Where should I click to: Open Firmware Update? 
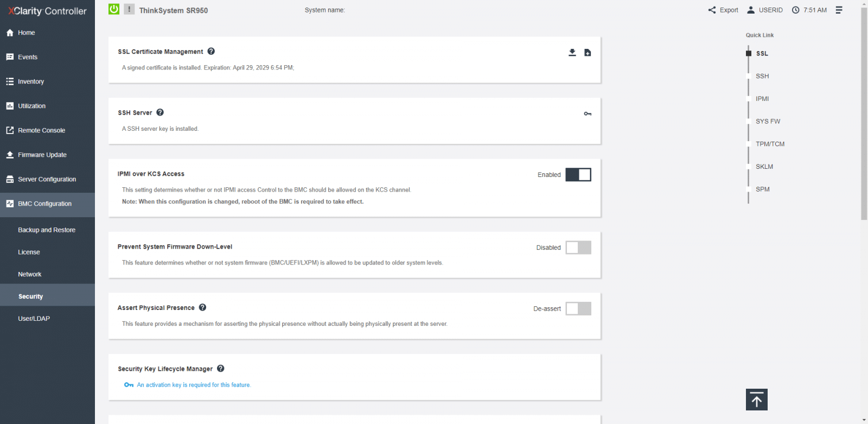click(47, 155)
